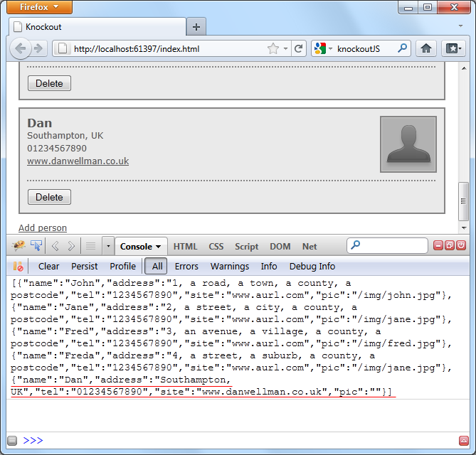The image size is (476, 455).
Task: Open the Firefox application menu
Action: (39, 7)
